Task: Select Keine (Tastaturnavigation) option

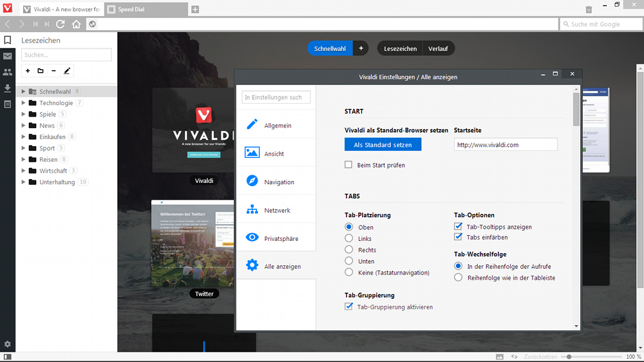Action: point(348,272)
